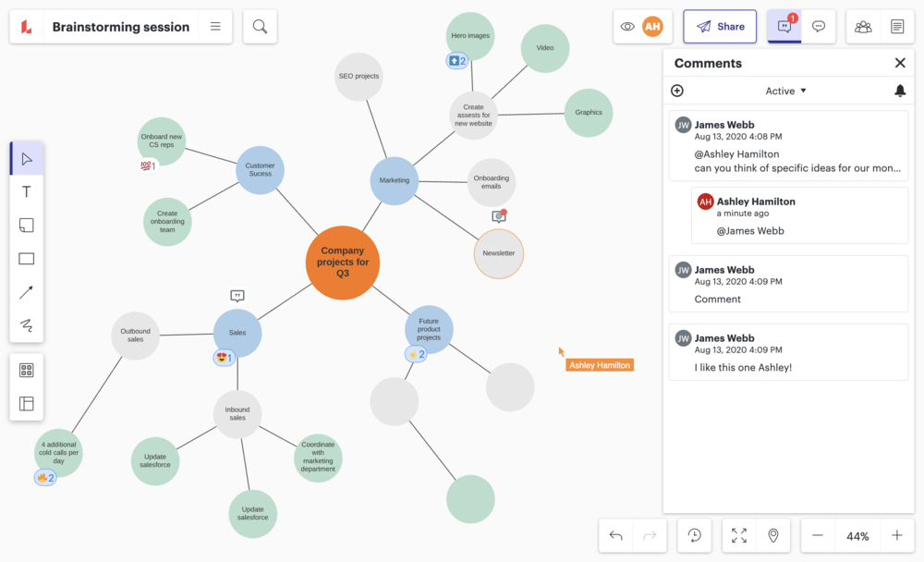
Task: Click the Share button
Action: (720, 27)
